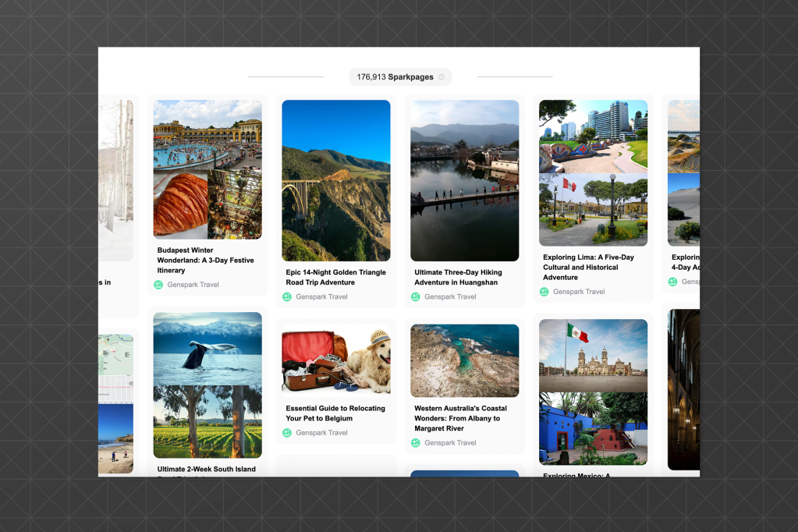View the Mexico City cathedral and flag photo
The width and height of the screenshot is (798, 532).
[594, 356]
